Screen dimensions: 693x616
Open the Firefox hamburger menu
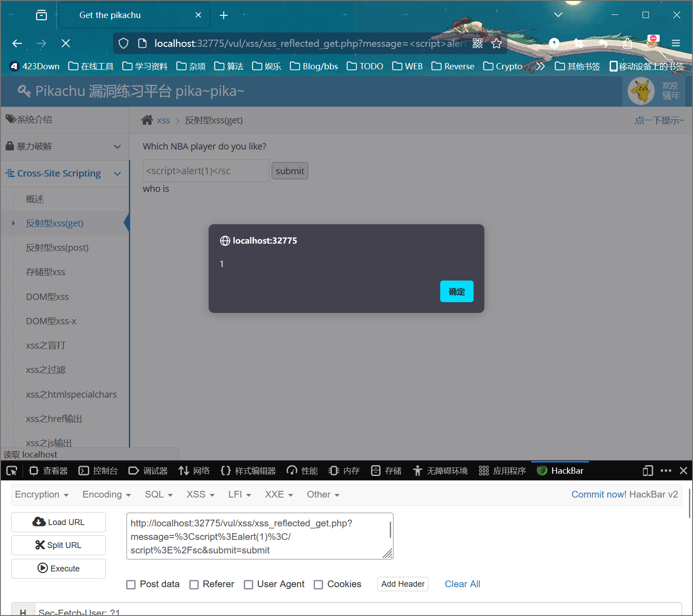(x=675, y=43)
